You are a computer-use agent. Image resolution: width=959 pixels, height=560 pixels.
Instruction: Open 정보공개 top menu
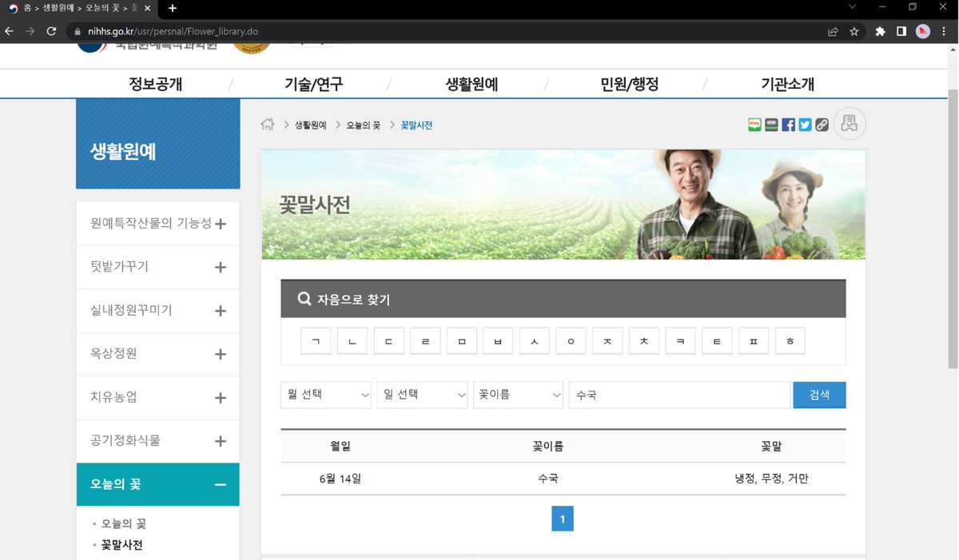tap(156, 84)
